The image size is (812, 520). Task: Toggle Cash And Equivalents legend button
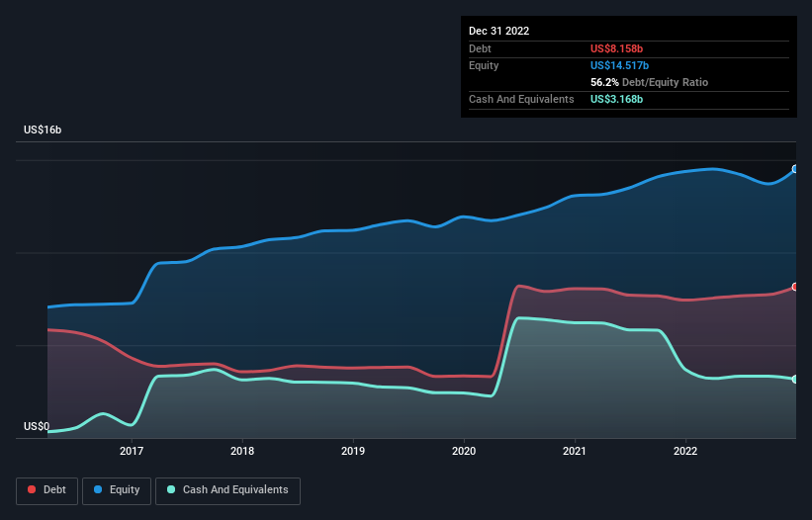point(227,490)
